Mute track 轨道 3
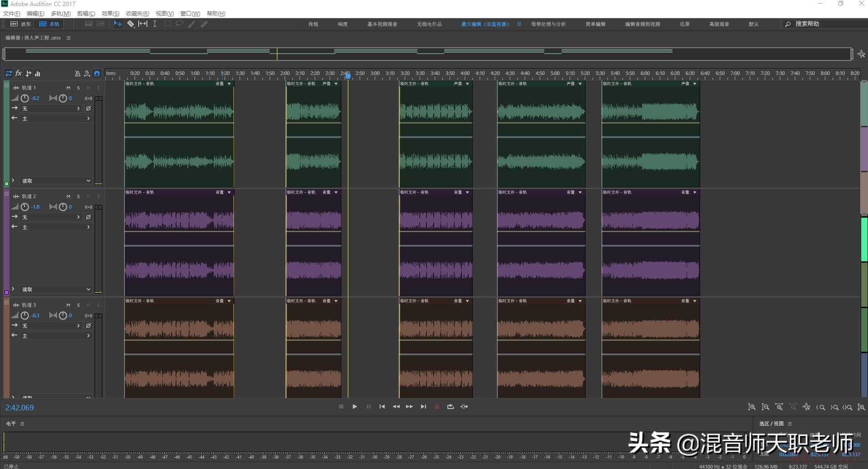868x469 pixels. (68, 305)
